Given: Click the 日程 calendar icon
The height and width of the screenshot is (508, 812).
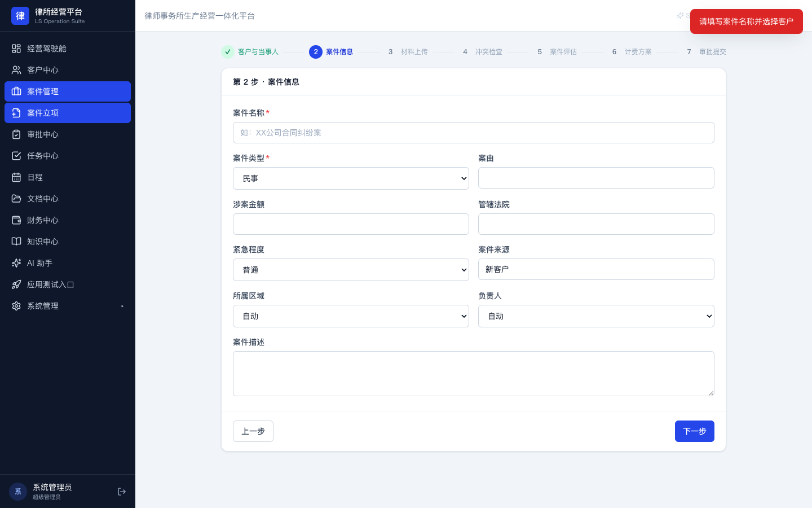Looking at the screenshot, I should [16, 177].
